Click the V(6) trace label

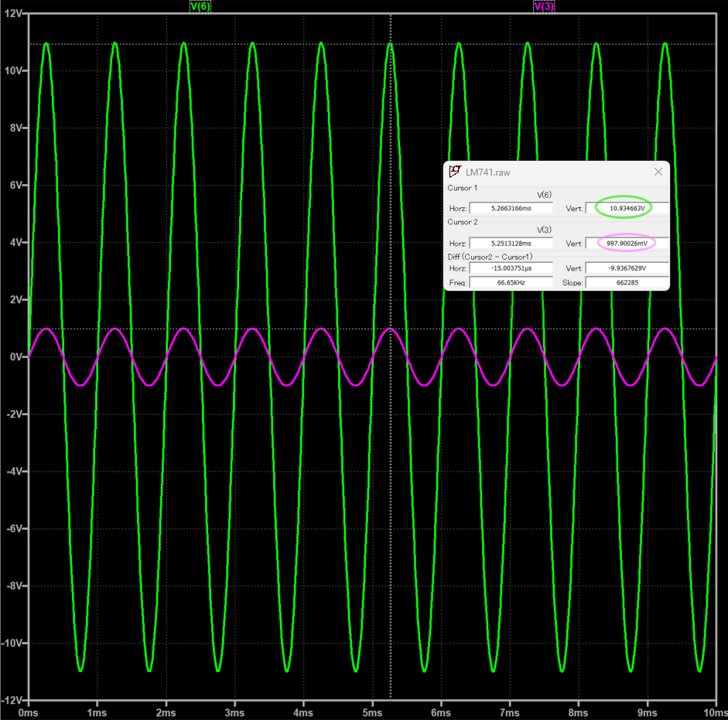tap(200, 6)
